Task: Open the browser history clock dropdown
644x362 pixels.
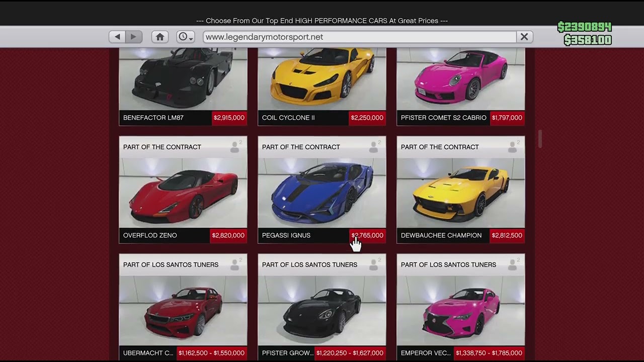Action: [x=186, y=37]
